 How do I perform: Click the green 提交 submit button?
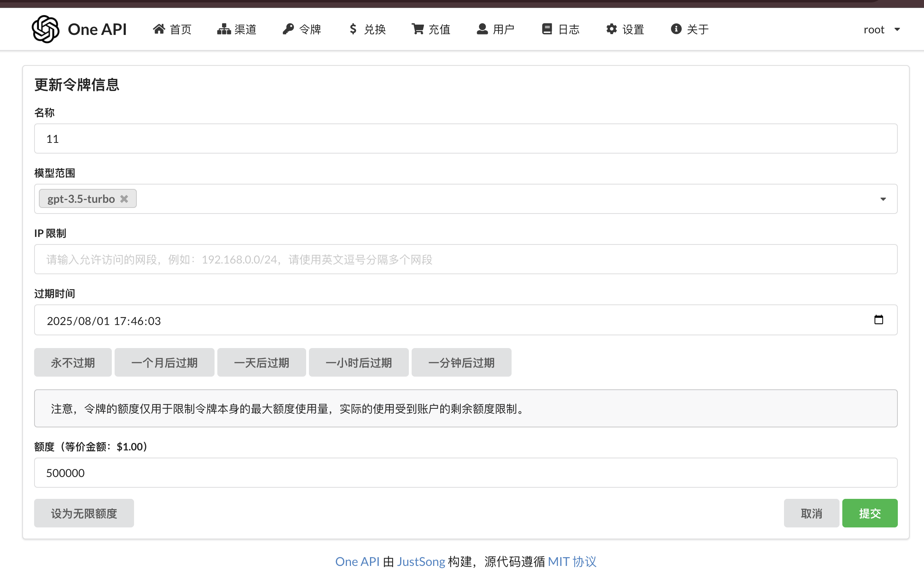pyautogui.click(x=870, y=513)
